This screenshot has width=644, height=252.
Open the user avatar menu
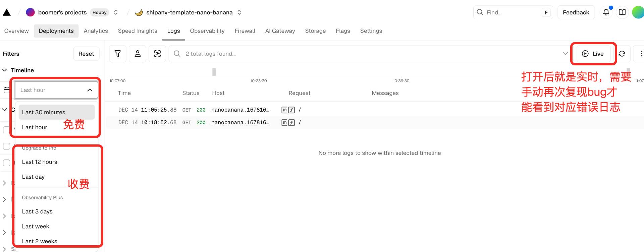pos(638,12)
